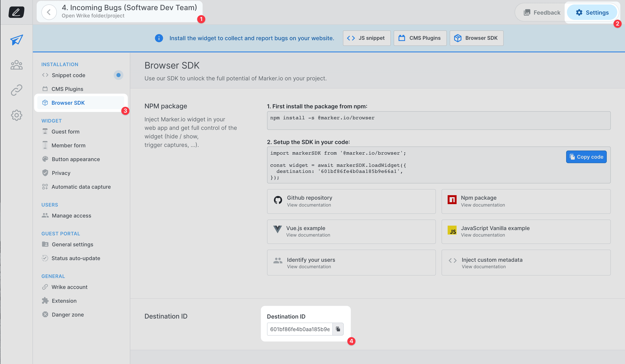Image resolution: width=625 pixels, height=364 pixels.
Task: Expand the Snippet code installation option
Action: point(68,75)
